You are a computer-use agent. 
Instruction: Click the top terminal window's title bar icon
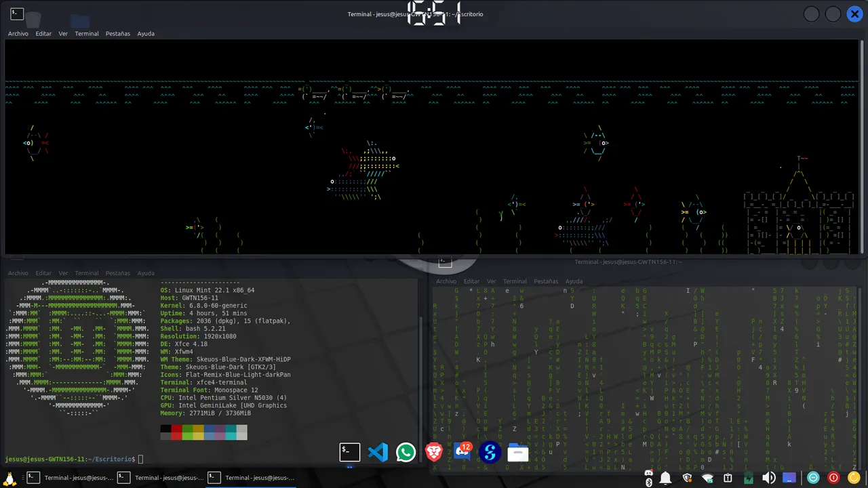[x=17, y=14]
